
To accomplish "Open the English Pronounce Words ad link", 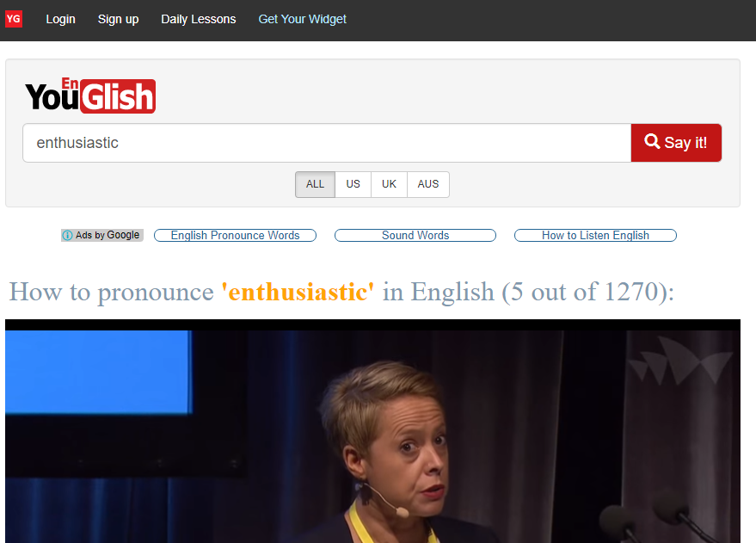I will click(236, 235).
